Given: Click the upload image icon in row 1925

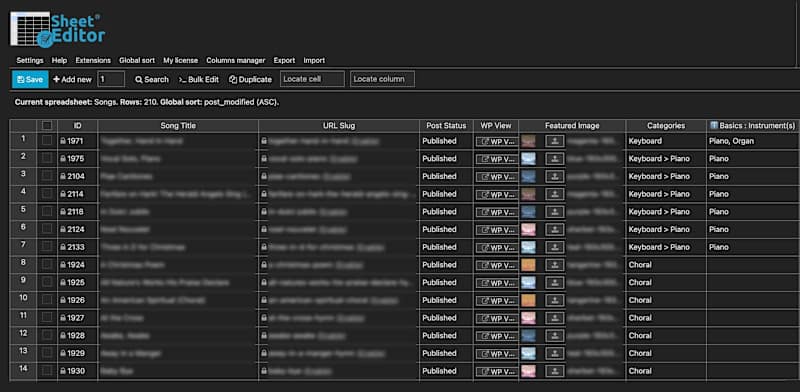Looking at the screenshot, I should tap(555, 283).
